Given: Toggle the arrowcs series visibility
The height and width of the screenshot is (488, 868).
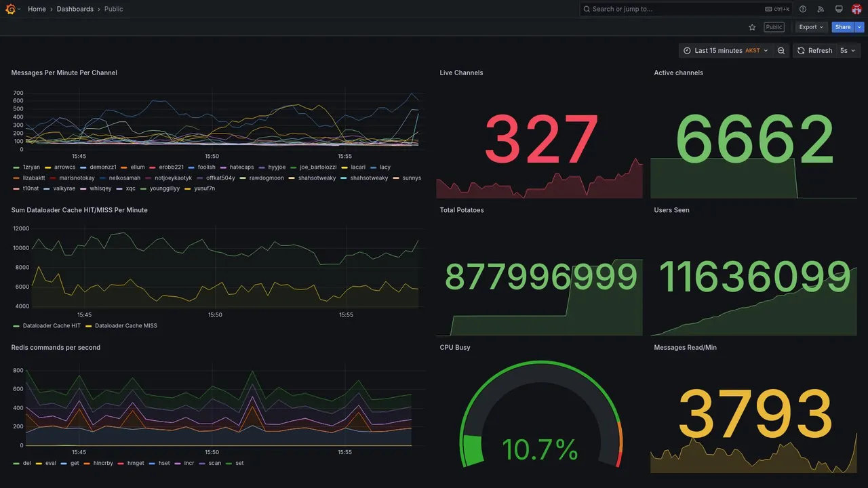Looking at the screenshot, I should [65, 167].
